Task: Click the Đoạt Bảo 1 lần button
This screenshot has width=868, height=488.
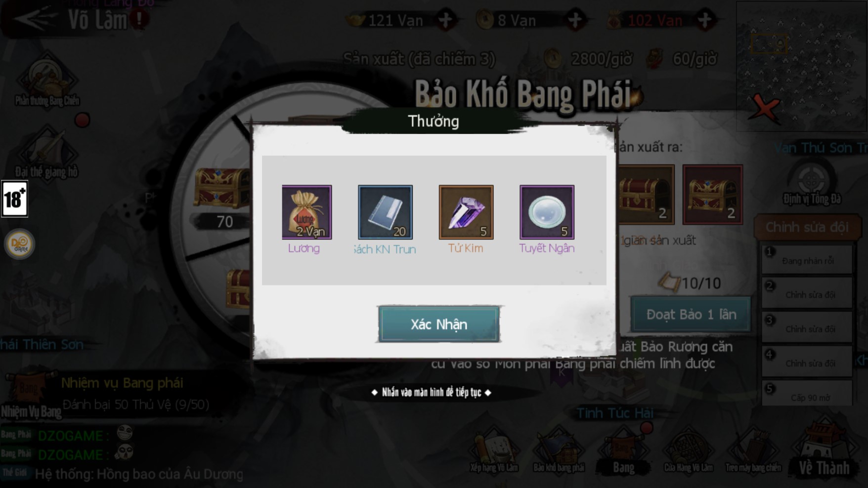Action: 691,315
